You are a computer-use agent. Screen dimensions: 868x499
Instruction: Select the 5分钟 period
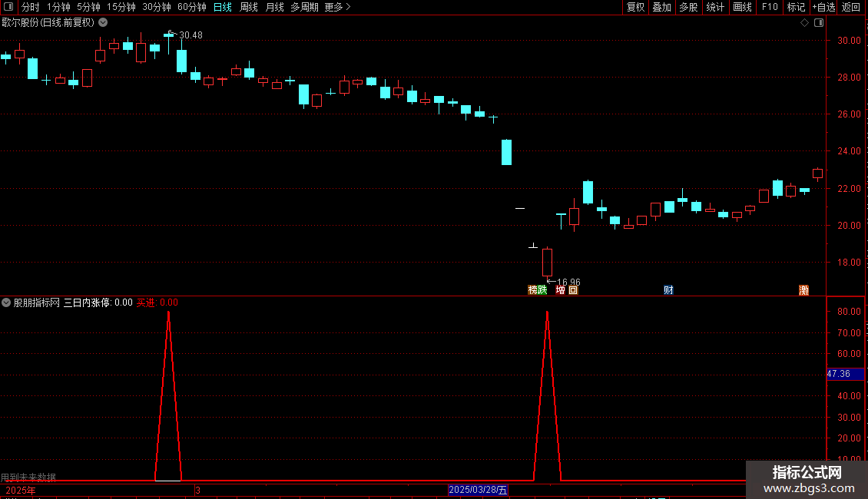[x=88, y=7]
